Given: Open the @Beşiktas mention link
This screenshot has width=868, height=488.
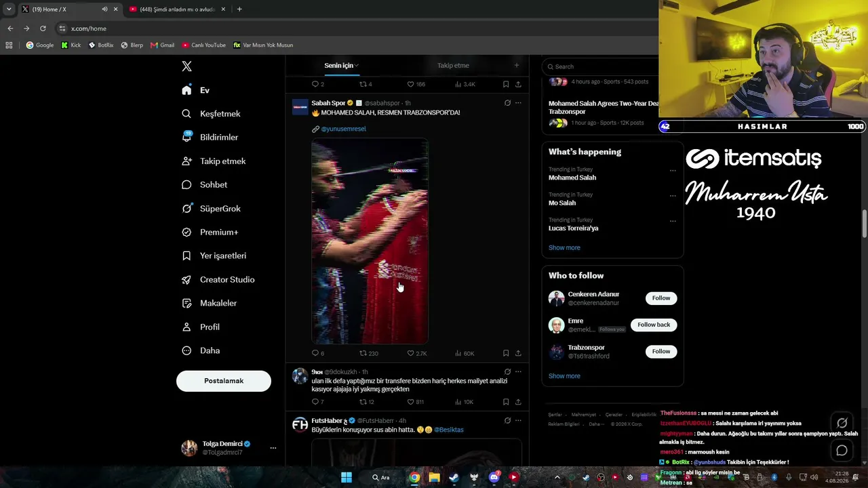Looking at the screenshot, I should pyautogui.click(x=449, y=430).
